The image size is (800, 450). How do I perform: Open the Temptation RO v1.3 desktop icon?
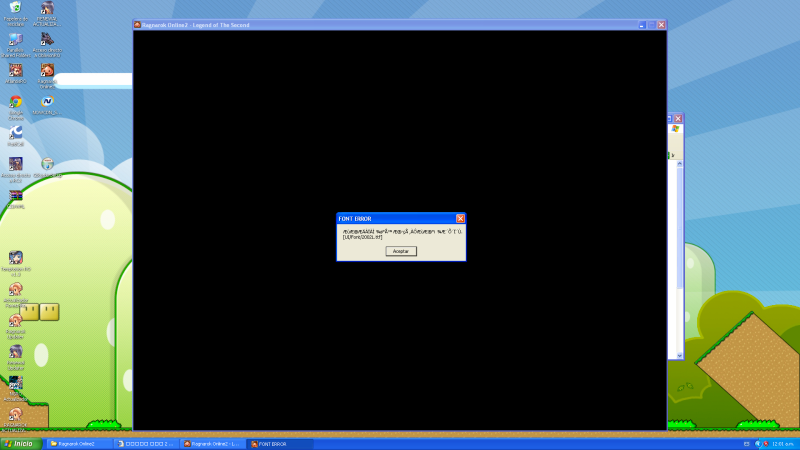[x=16, y=263]
